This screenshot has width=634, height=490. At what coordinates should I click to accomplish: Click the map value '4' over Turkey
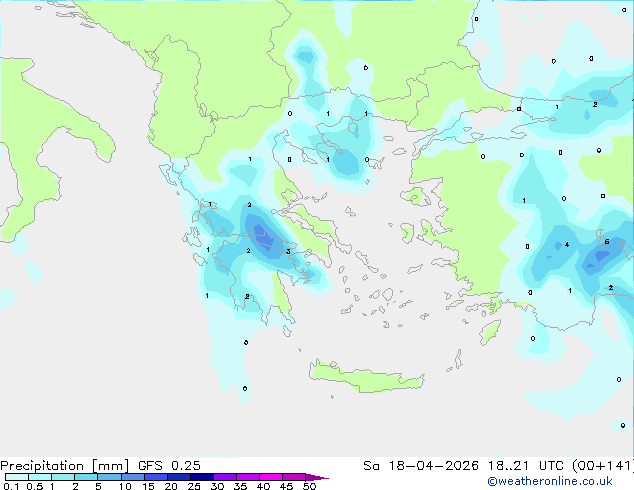point(567,244)
